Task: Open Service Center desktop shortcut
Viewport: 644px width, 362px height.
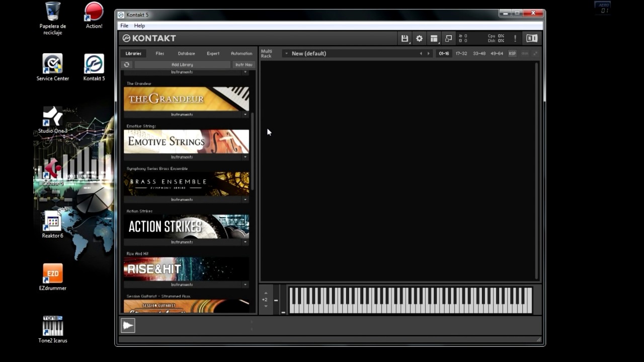Action: pyautogui.click(x=53, y=67)
